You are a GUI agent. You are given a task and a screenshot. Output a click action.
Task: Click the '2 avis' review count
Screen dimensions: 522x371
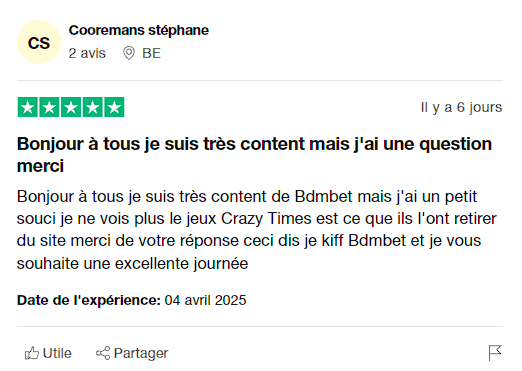87,53
